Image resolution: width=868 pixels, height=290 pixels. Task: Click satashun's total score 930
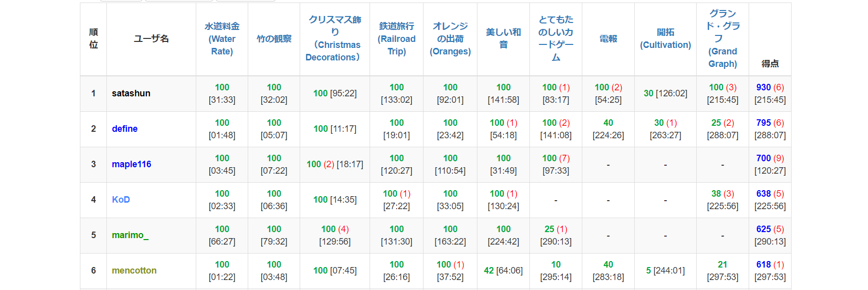tap(763, 87)
